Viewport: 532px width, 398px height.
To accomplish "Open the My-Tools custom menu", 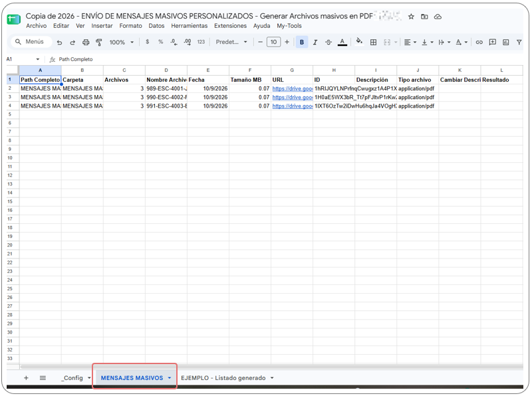I will 289,26.
